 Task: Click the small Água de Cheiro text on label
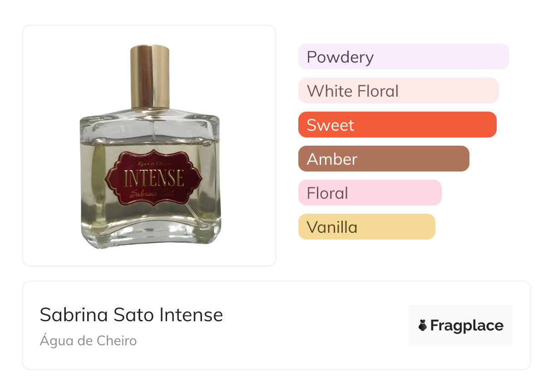[x=153, y=162]
